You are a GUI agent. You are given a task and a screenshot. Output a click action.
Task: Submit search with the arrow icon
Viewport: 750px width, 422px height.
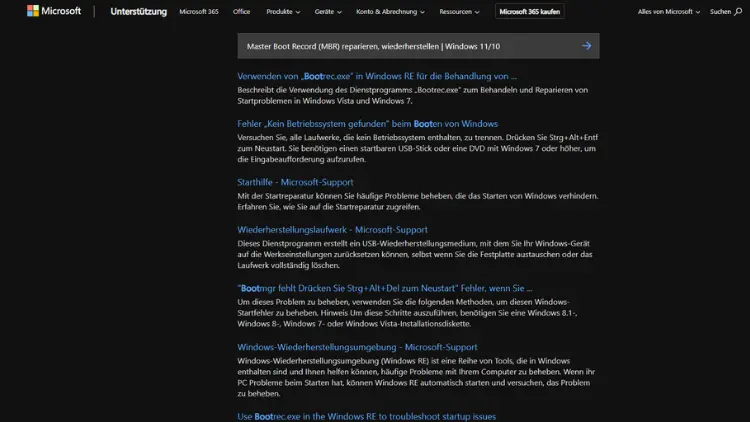click(586, 46)
